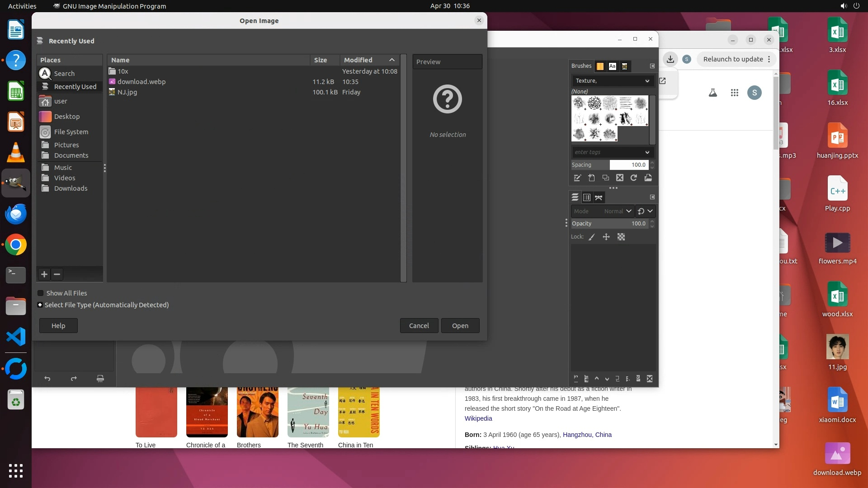Click the Open button
Image resolution: width=868 pixels, height=488 pixels.
click(x=460, y=326)
